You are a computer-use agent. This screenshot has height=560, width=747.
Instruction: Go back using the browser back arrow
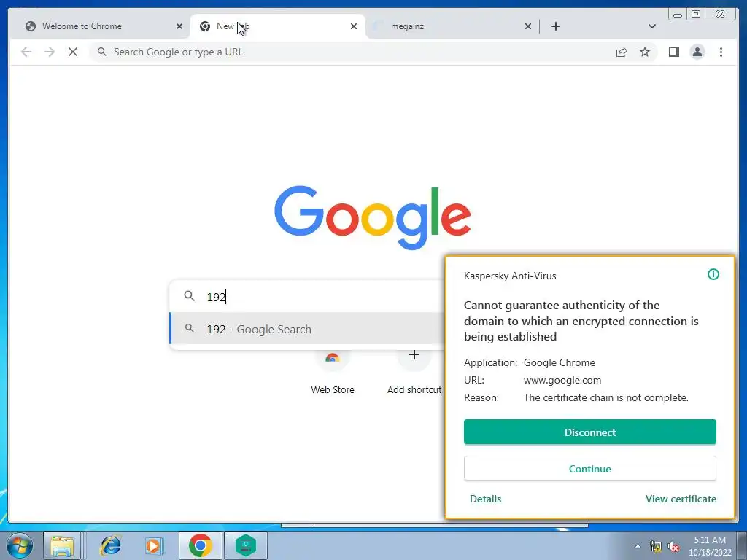(26, 52)
